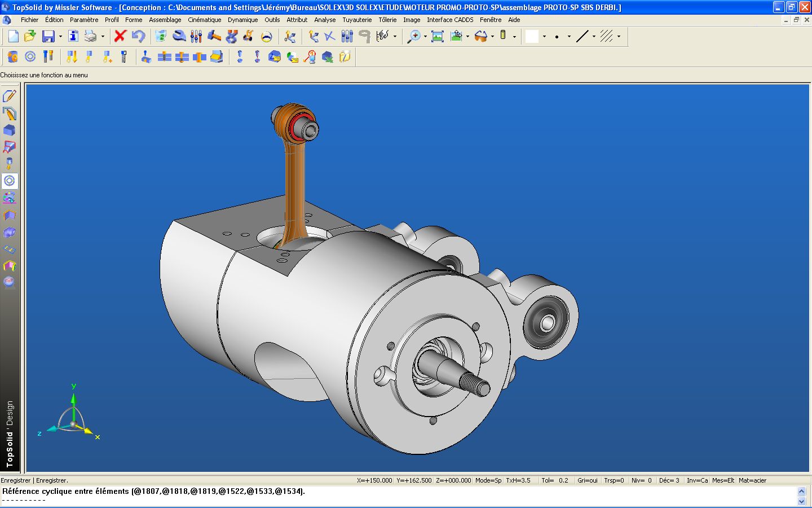Click the Mat=acier material field
The height and width of the screenshot is (508, 812).
pyautogui.click(x=752, y=480)
